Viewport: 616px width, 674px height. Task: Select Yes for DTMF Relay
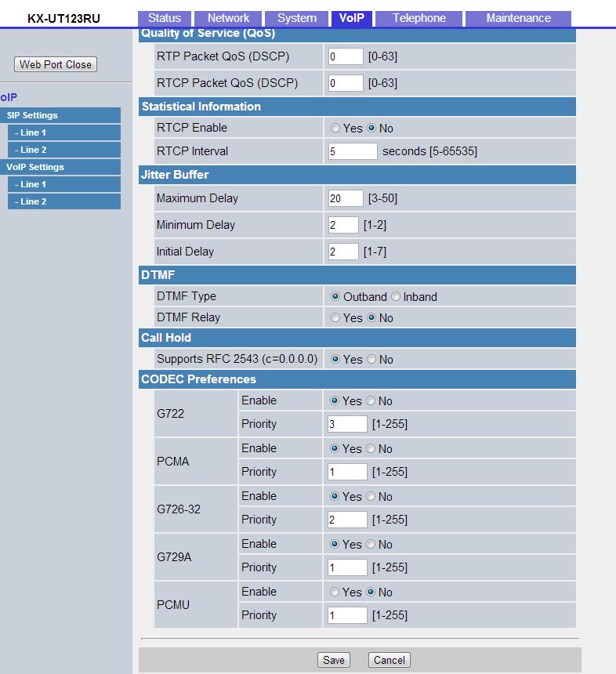(335, 318)
